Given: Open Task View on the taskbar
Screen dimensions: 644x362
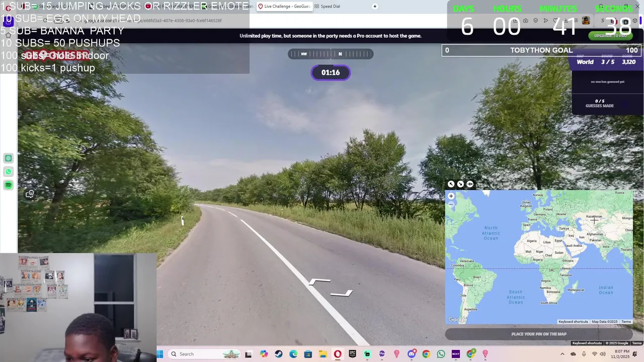Looking at the screenshot, I should coord(248,354).
